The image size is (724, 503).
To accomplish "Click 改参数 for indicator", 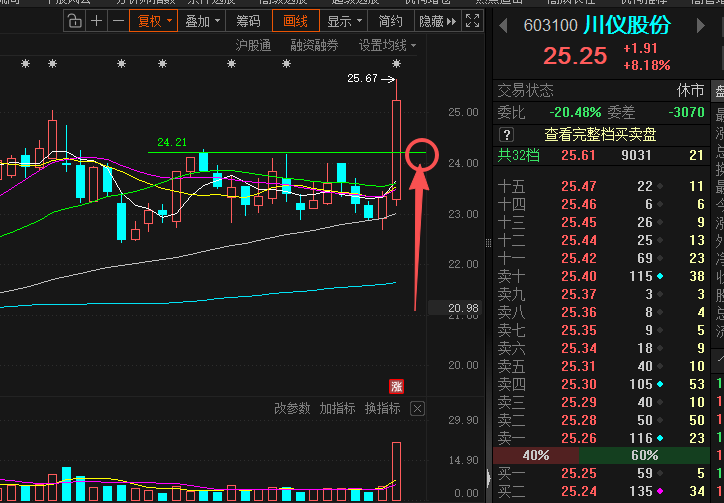I will pyautogui.click(x=292, y=408).
